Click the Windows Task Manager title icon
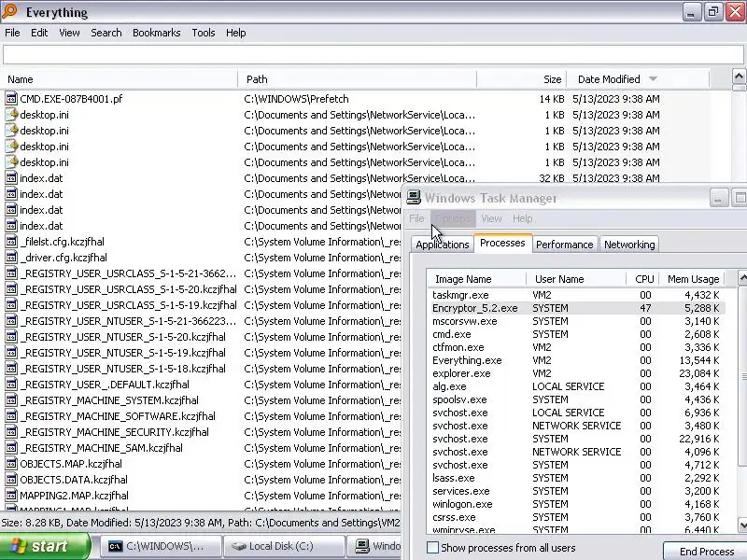Screen dimensions: 747x560 click(414, 198)
